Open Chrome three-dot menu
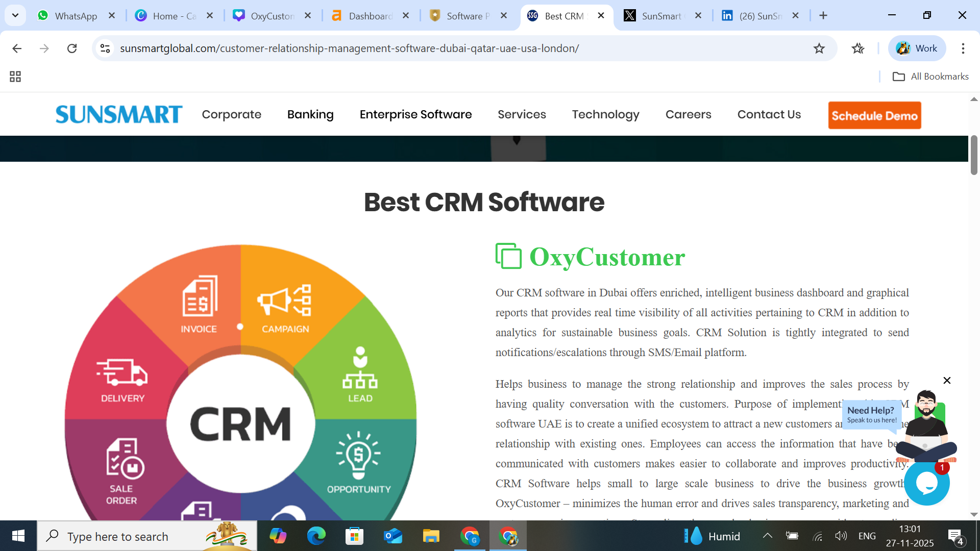The height and width of the screenshot is (551, 980). 963,48
